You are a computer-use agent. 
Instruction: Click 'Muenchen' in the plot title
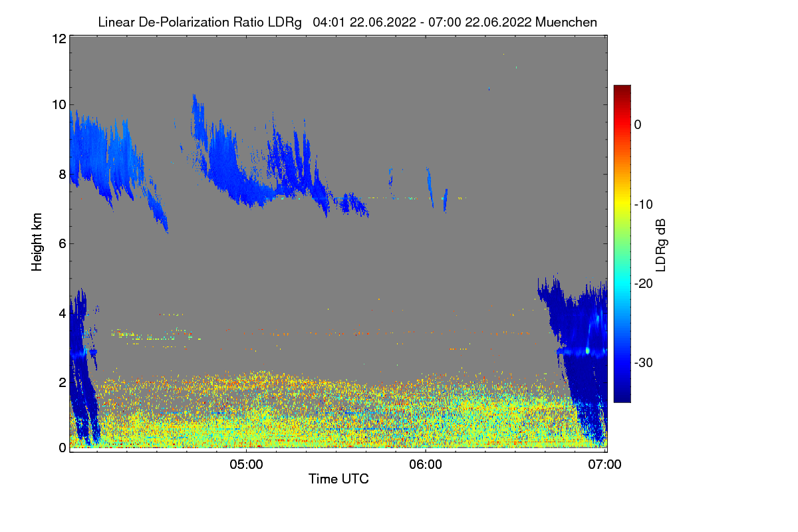[566, 22]
